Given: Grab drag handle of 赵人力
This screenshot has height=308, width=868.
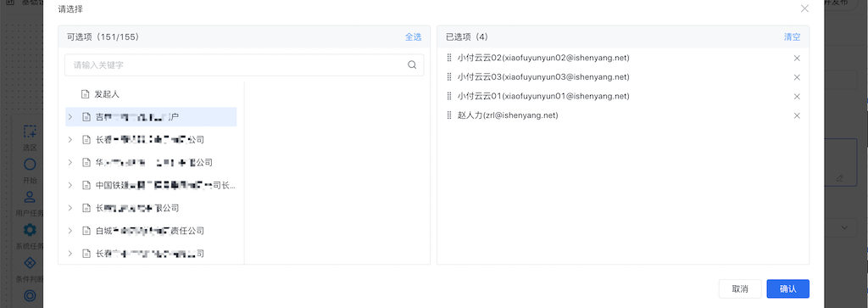Looking at the screenshot, I should pos(449,115).
